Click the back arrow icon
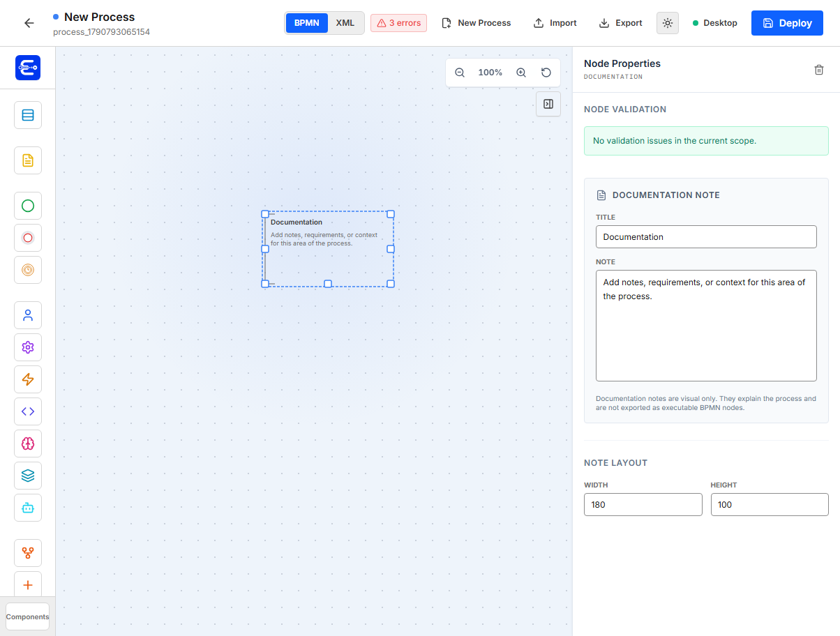The image size is (840, 636). [x=29, y=23]
